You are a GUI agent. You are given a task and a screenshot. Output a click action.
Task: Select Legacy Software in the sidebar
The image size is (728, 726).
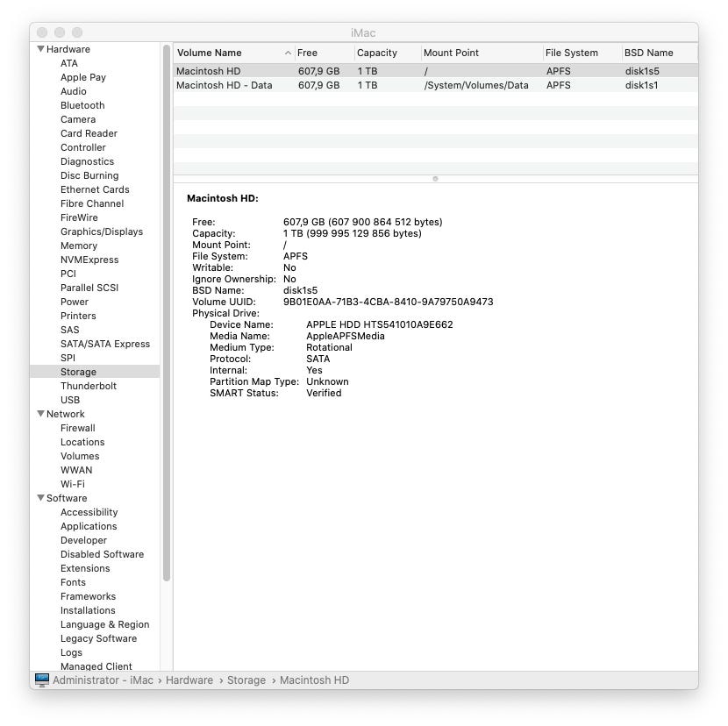(98, 638)
